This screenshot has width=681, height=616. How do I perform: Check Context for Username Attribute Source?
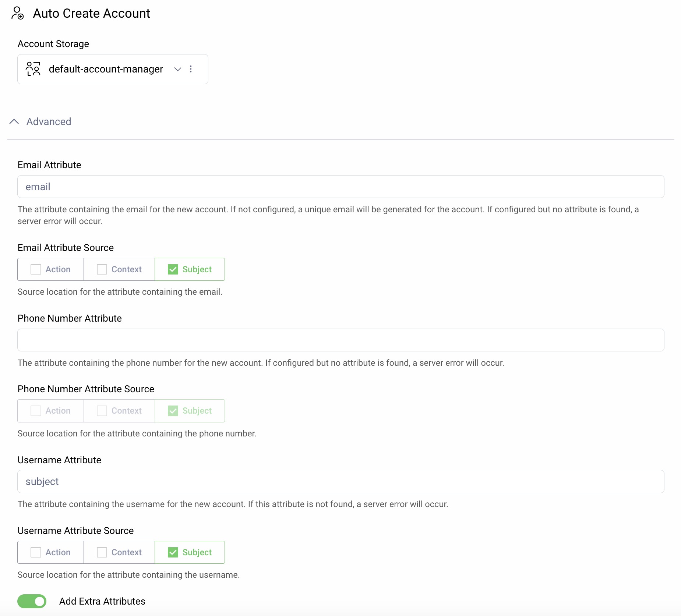pyautogui.click(x=102, y=552)
